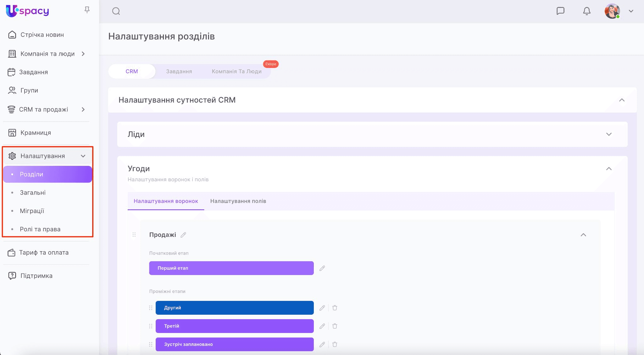Viewport: 644px width, 355px height.
Task: Delete the Зустріч заплановано stage
Action: click(x=335, y=344)
